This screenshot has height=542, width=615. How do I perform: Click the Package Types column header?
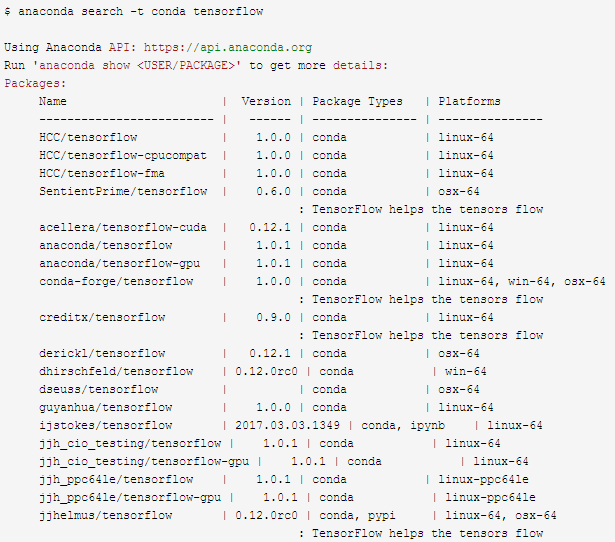(x=357, y=102)
